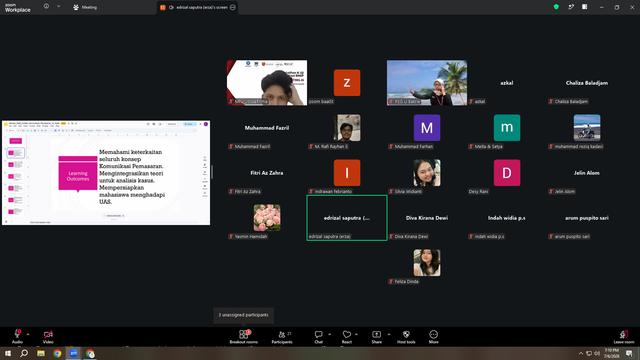Open Host tools shield menu
This screenshot has height=360, width=640.
click(406, 336)
